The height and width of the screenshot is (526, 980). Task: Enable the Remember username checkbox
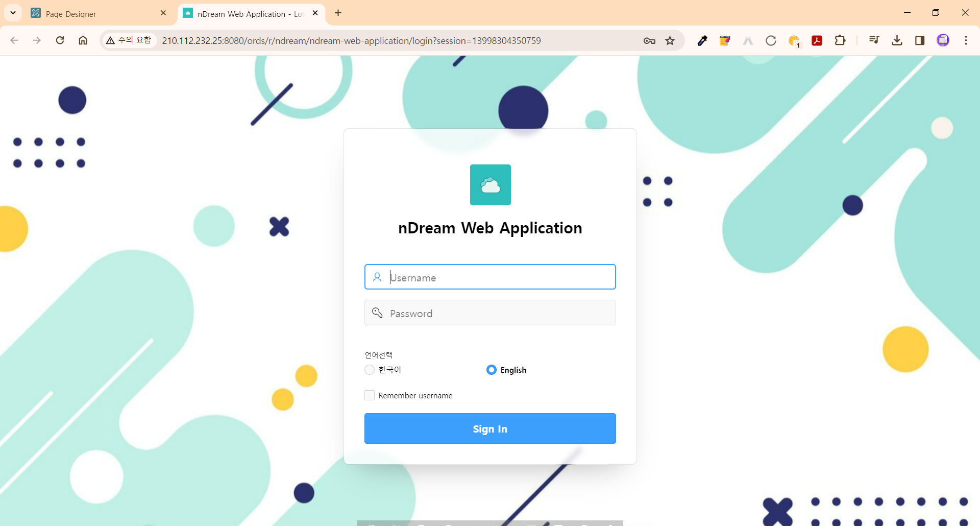370,395
